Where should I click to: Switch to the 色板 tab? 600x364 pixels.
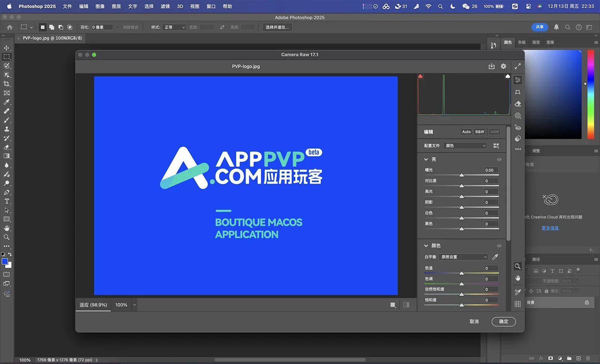click(522, 42)
